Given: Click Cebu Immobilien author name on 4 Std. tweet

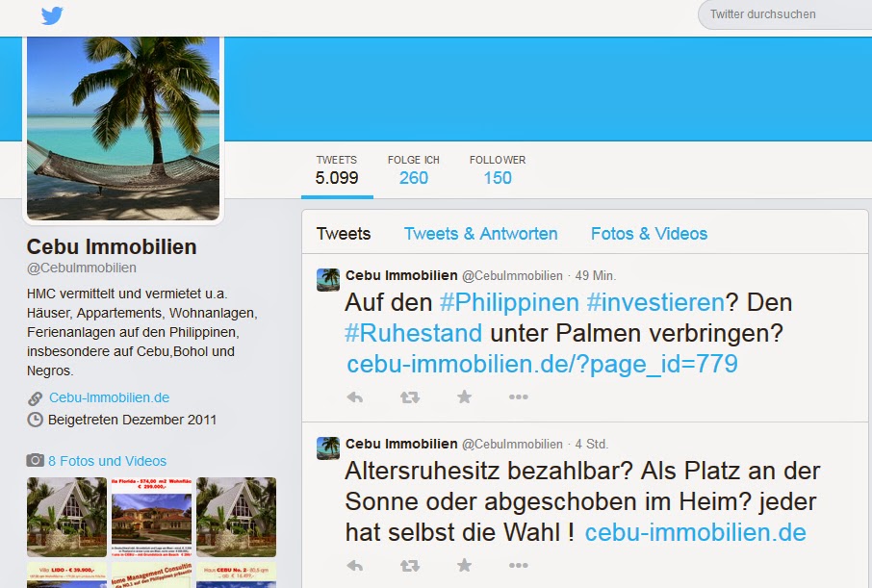Looking at the screenshot, I should [x=401, y=444].
